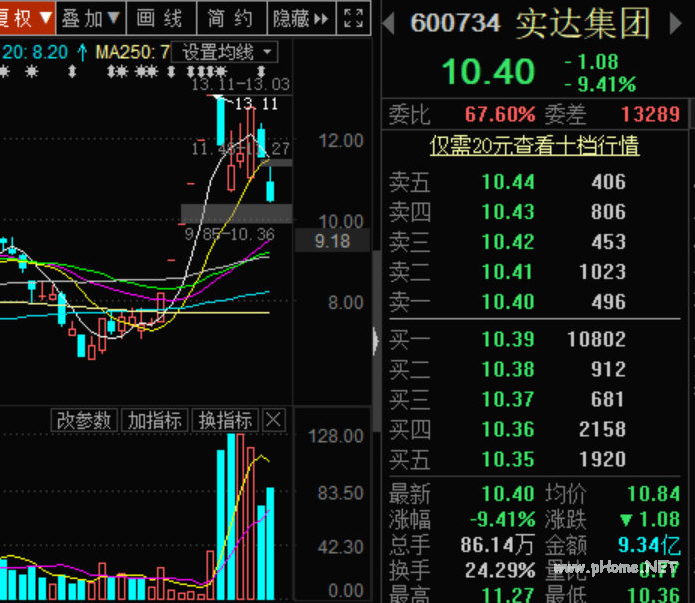
Task: Click the current price 10.40 header
Action: pyautogui.click(x=488, y=71)
